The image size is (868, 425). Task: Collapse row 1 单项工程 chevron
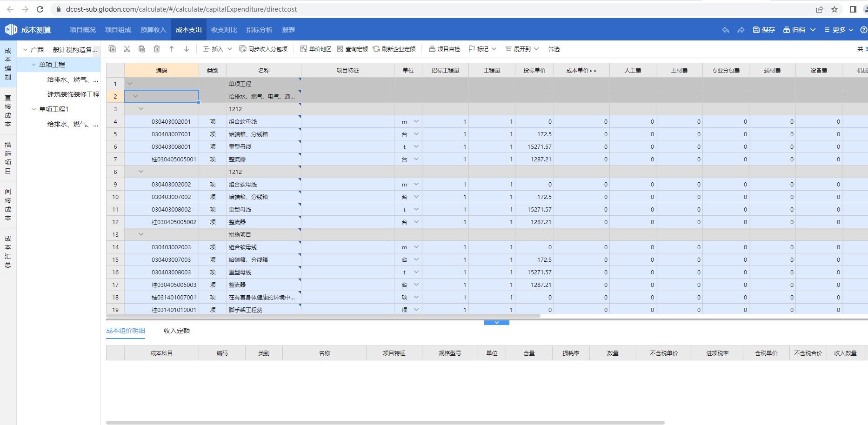130,84
